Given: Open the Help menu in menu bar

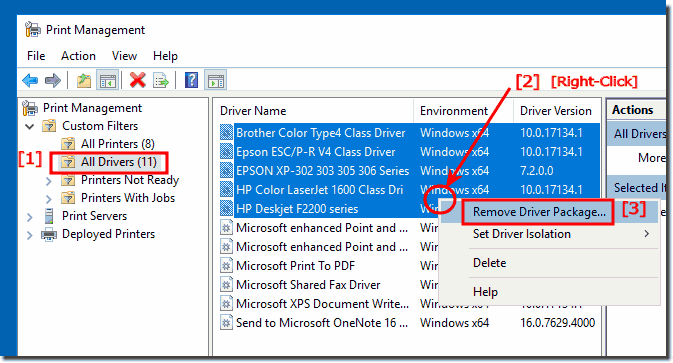Looking at the screenshot, I should click(165, 56).
